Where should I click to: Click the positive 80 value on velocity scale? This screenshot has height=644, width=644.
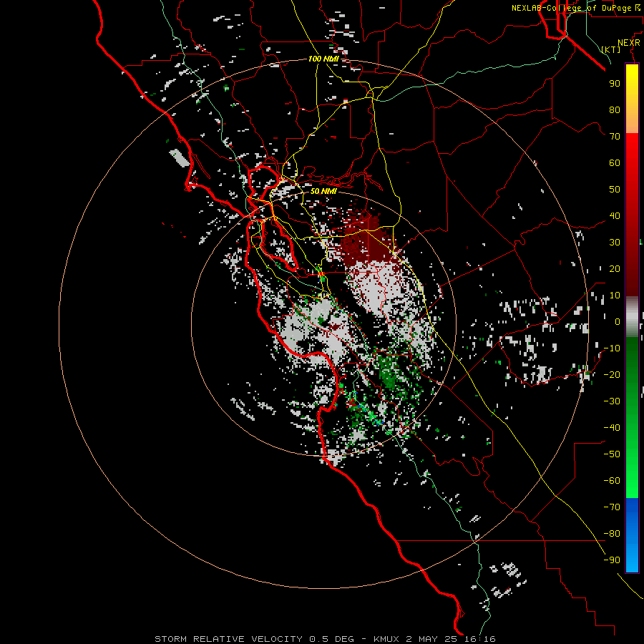(x=615, y=110)
